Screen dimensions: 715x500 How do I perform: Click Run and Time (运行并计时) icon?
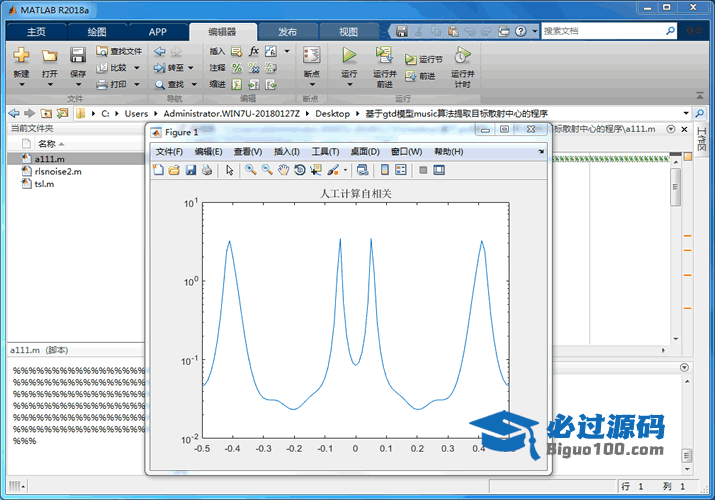462,56
